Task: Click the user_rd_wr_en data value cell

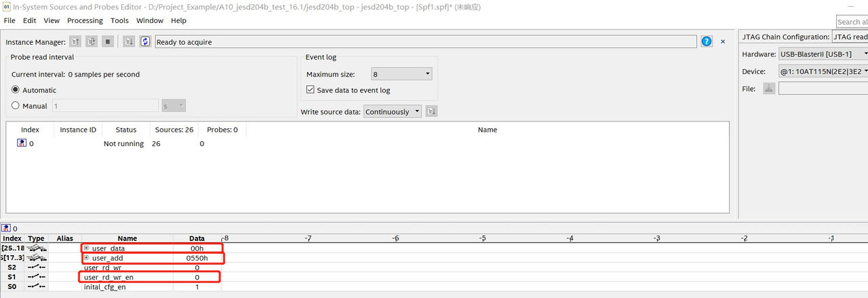Action: [x=197, y=278]
